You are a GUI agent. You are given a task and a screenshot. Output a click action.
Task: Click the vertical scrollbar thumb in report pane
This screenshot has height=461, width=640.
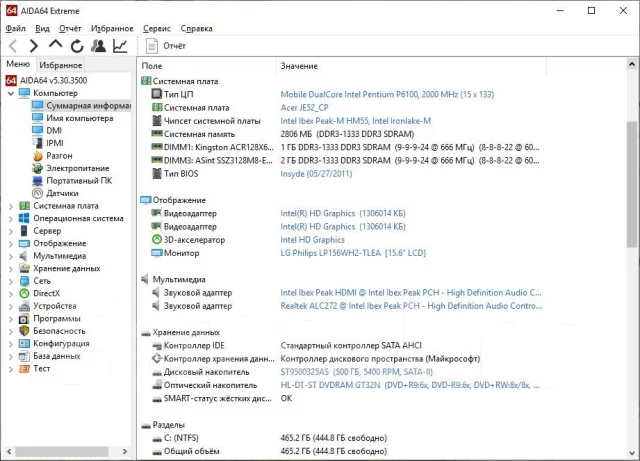(x=632, y=184)
